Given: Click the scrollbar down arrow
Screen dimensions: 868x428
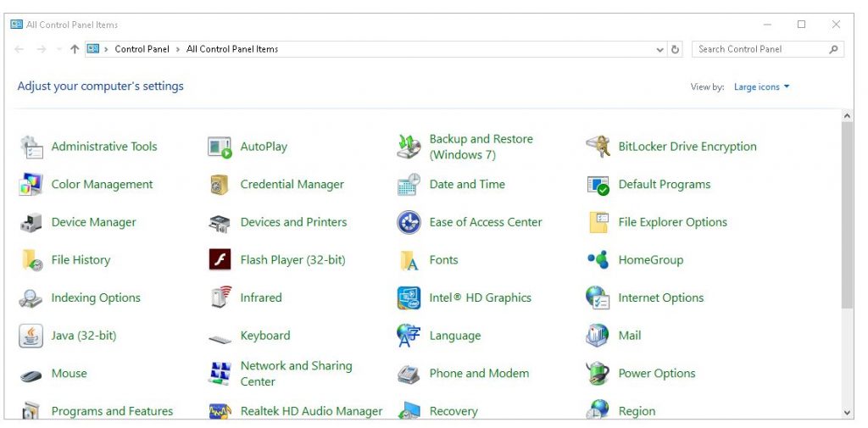Looking at the screenshot, I should 848,412.
